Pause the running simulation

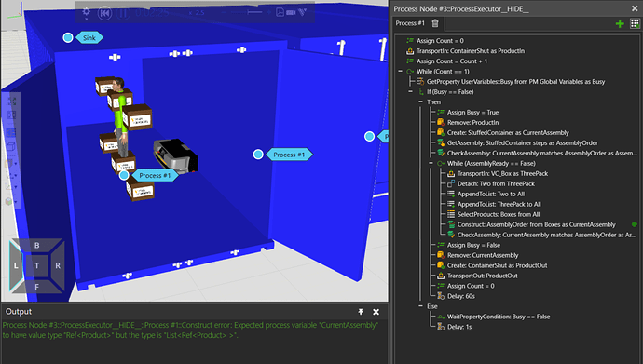pos(123,13)
